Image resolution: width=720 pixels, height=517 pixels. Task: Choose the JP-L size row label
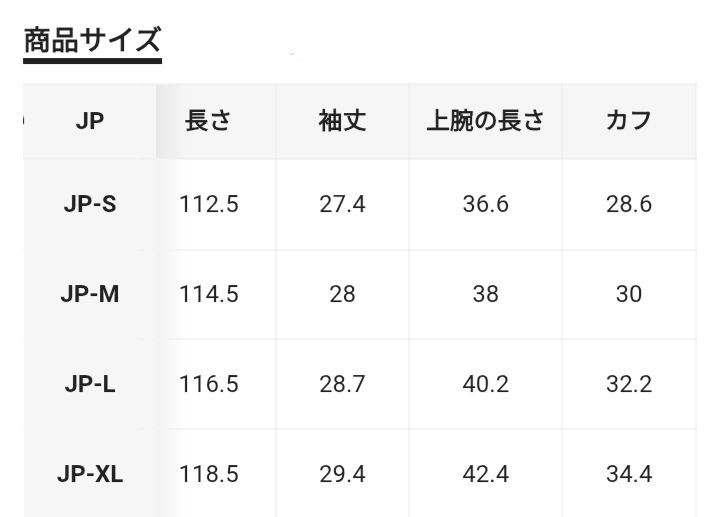click(x=90, y=384)
